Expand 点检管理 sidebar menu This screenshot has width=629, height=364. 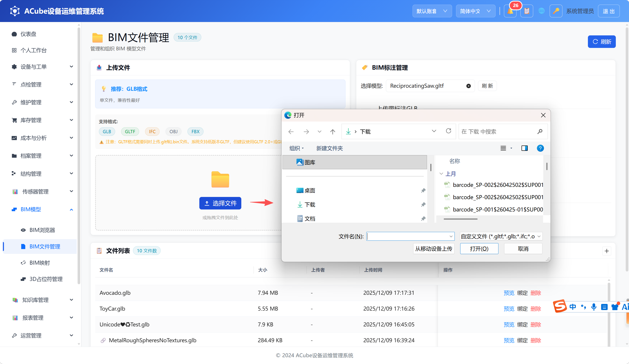(x=71, y=84)
